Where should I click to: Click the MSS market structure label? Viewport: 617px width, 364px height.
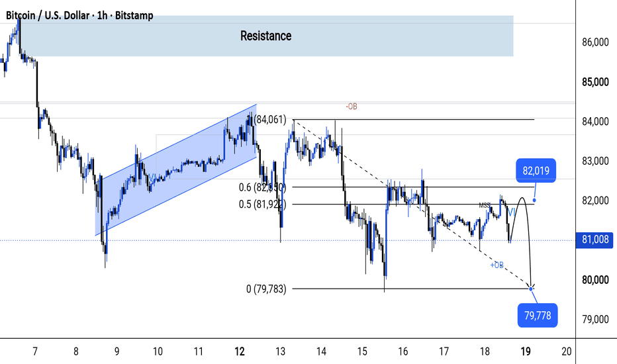click(485, 205)
